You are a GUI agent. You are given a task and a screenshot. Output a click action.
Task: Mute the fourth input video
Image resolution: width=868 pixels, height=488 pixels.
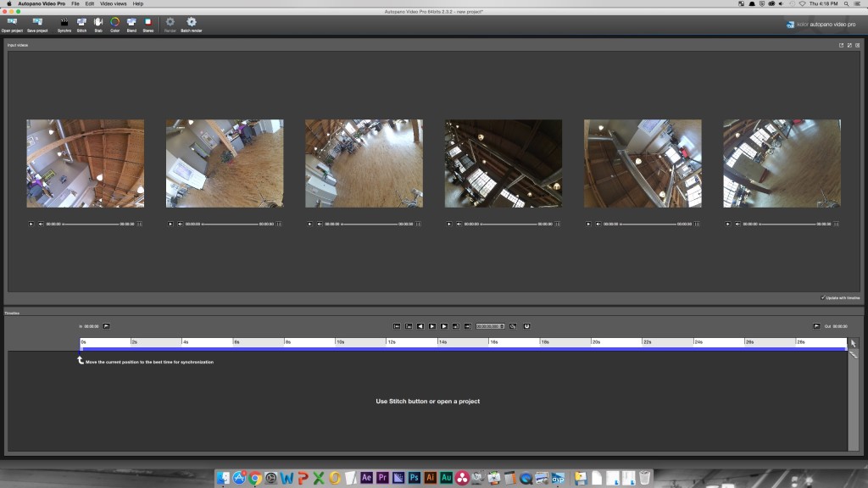coord(459,224)
